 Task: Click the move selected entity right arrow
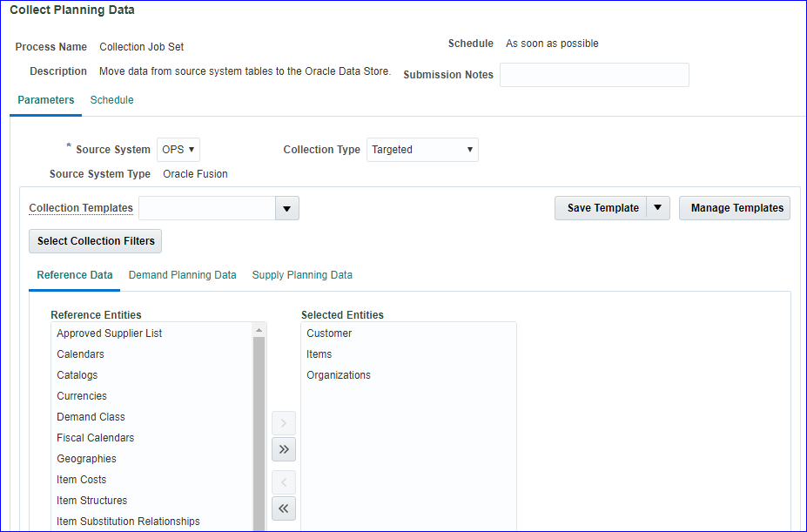284,424
